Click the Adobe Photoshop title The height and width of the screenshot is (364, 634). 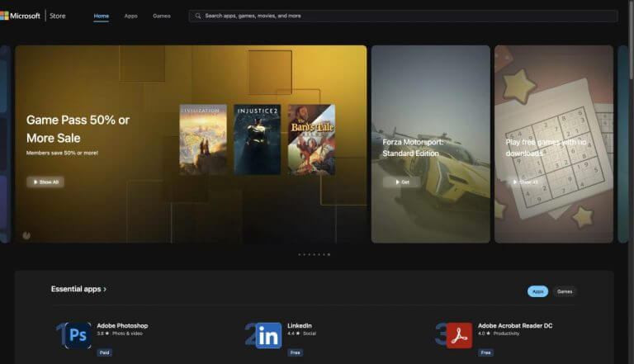[122, 325]
